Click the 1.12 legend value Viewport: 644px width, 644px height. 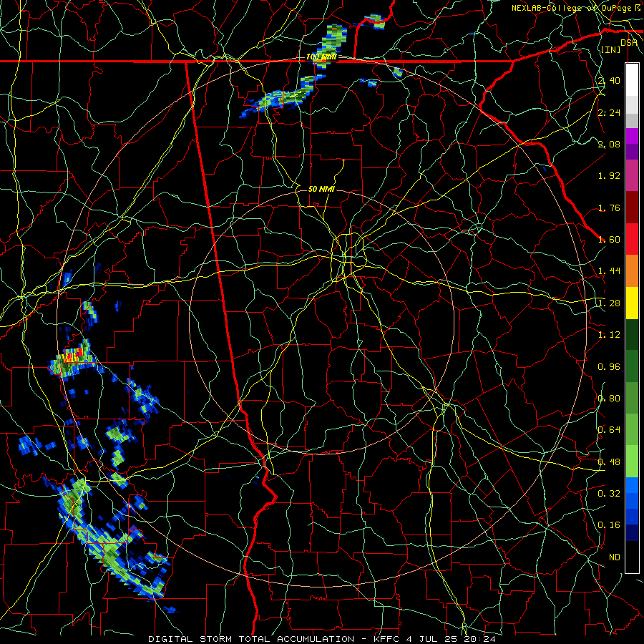click(609, 335)
